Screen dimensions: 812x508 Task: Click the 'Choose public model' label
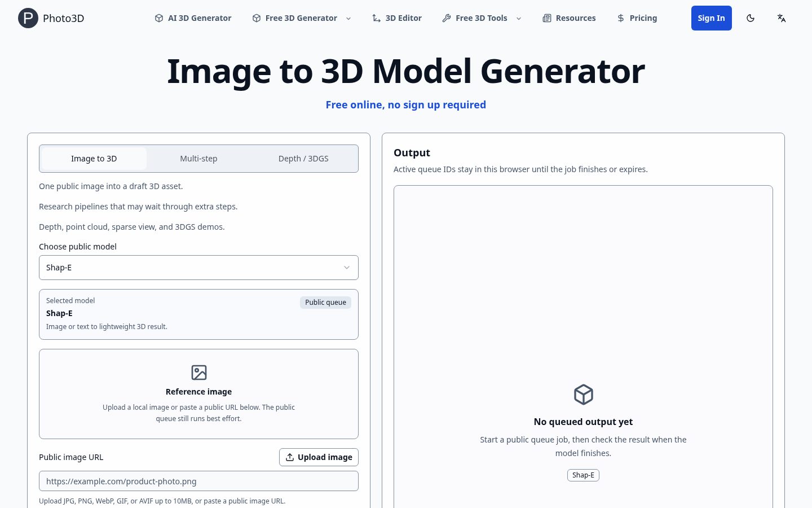(x=78, y=247)
